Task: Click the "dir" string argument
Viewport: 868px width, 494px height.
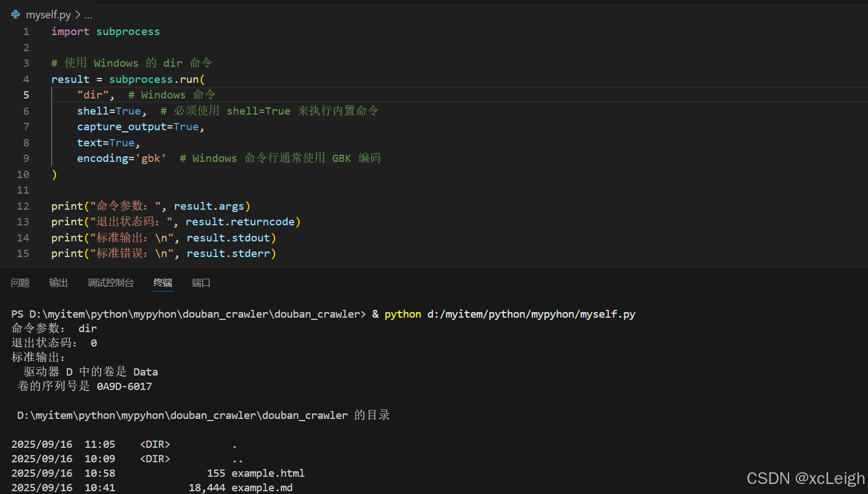Action: pos(93,95)
